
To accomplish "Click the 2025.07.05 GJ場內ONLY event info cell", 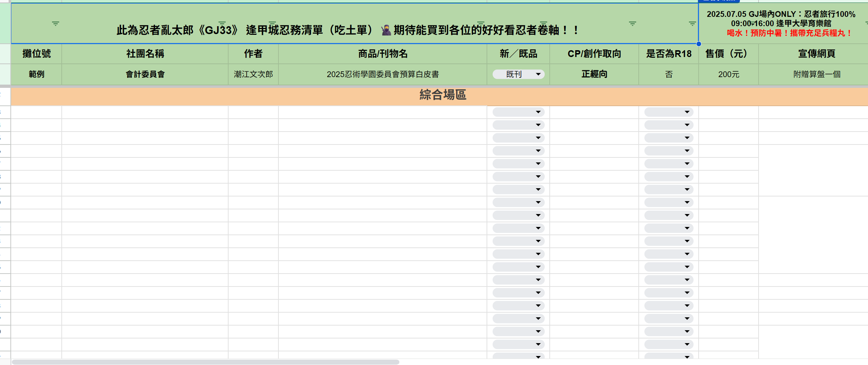I will click(783, 24).
